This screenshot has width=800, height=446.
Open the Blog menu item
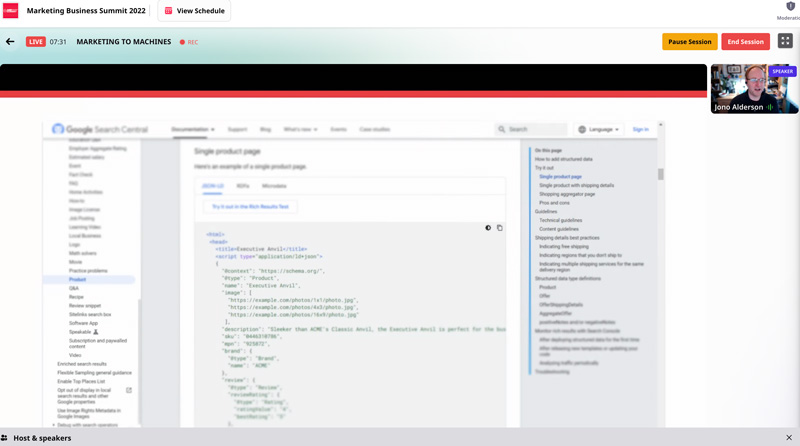coord(265,130)
